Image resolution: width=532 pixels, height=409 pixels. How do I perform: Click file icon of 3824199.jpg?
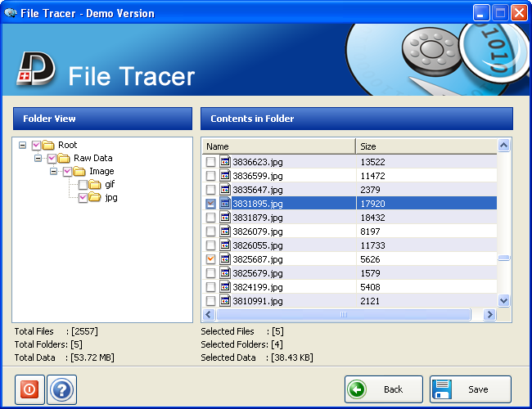(225, 287)
